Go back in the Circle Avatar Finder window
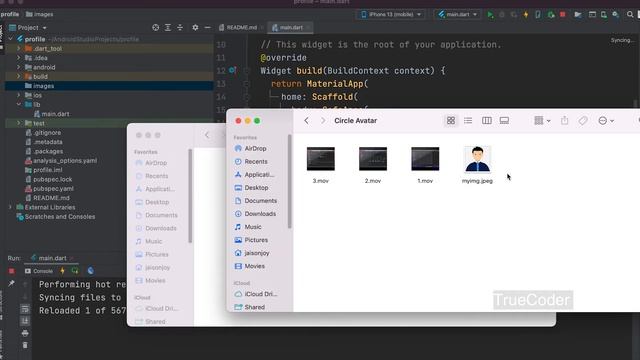Viewport: 640px width, 360px height. coord(307,120)
